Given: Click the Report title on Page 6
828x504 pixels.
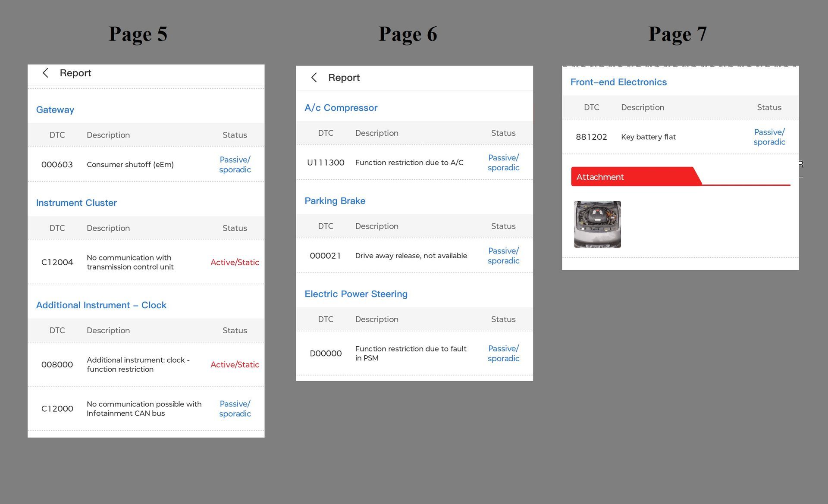Looking at the screenshot, I should point(344,78).
